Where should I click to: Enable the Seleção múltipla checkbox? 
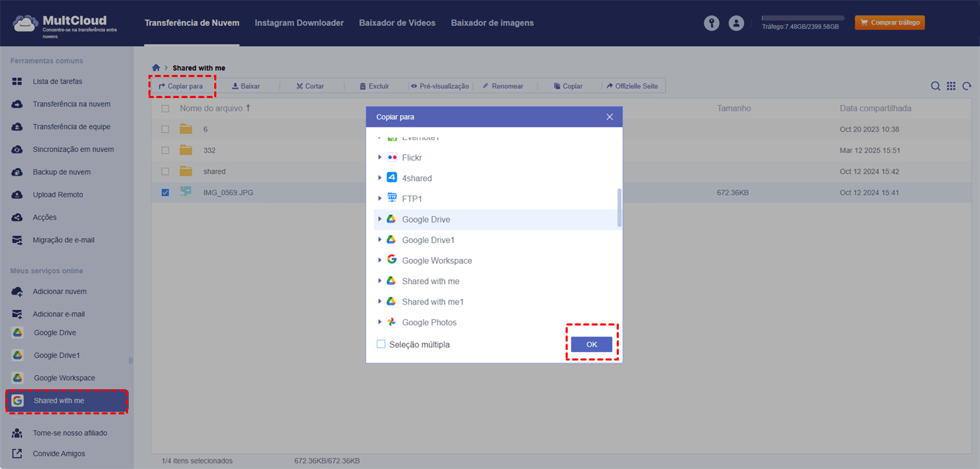point(381,344)
